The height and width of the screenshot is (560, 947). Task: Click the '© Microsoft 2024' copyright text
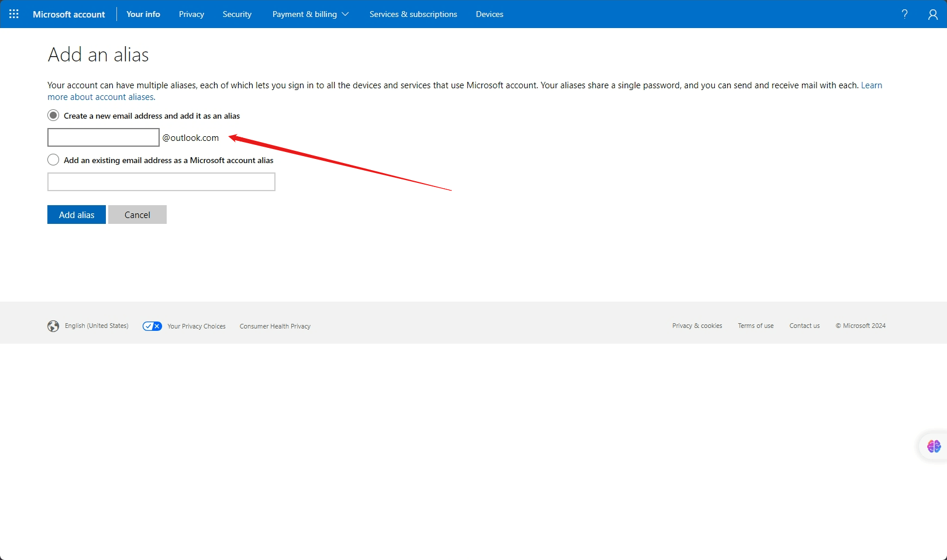[860, 326]
